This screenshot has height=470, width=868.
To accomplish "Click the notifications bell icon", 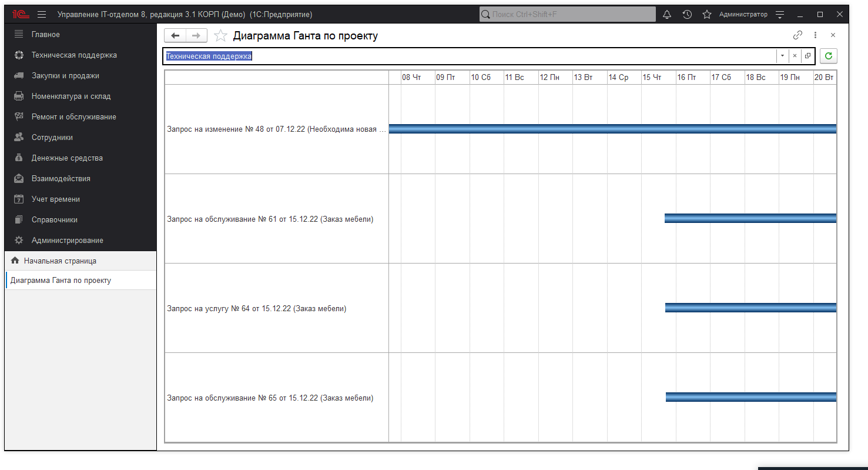I will point(666,14).
